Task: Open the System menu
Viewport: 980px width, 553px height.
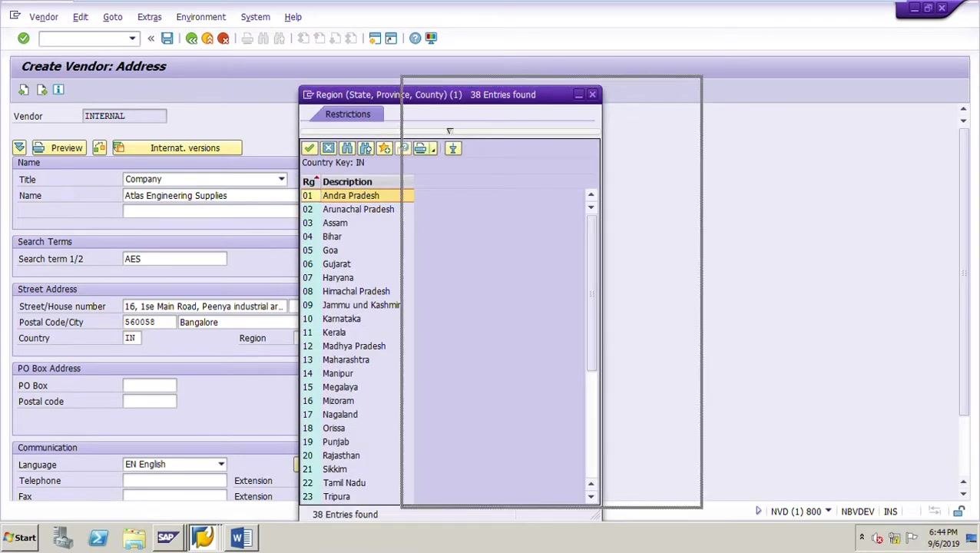Action: (255, 17)
